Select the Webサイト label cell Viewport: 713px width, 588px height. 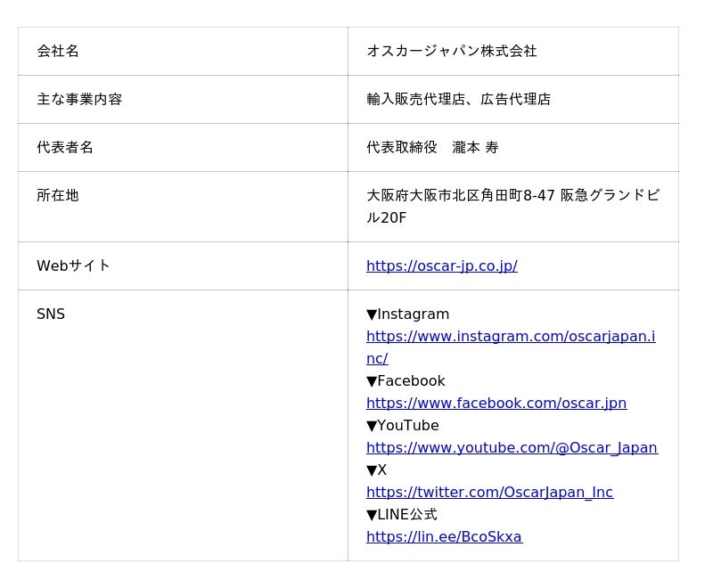[x=73, y=266]
